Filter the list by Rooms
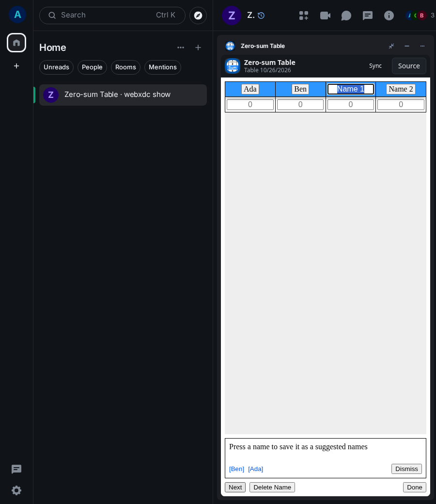Viewport: 436px width, 504px height. (125, 67)
